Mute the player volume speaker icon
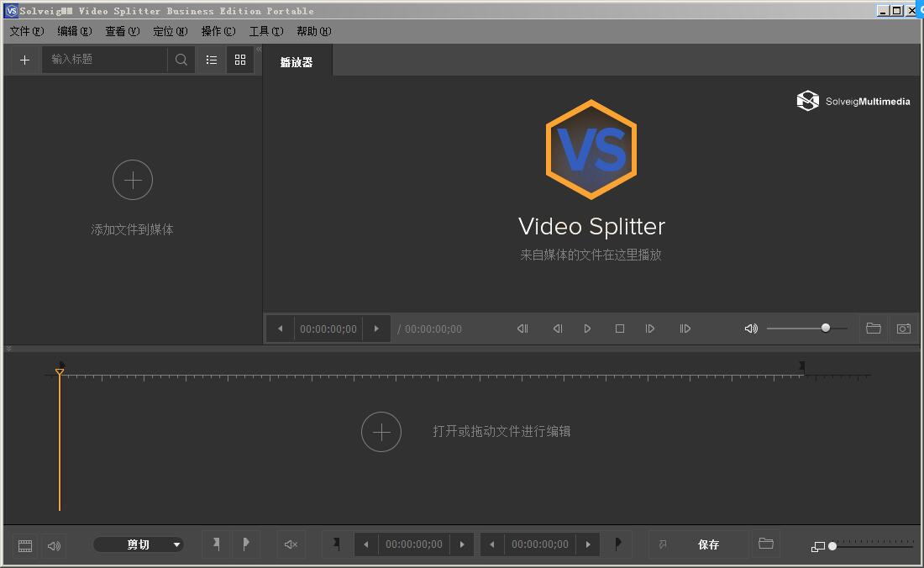This screenshot has width=924, height=568. pyautogui.click(x=751, y=329)
